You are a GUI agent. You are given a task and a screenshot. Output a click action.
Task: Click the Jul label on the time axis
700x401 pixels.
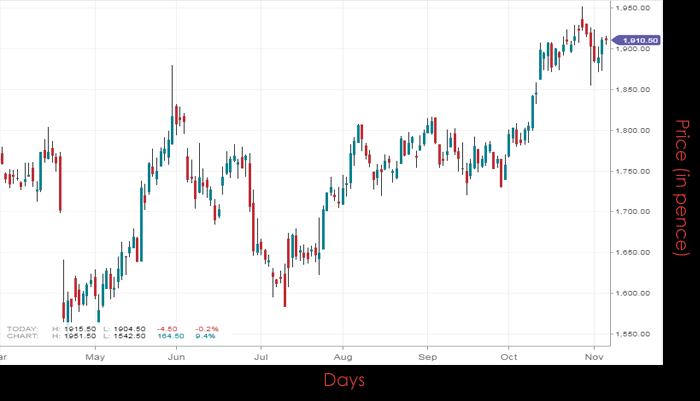(x=260, y=355)
